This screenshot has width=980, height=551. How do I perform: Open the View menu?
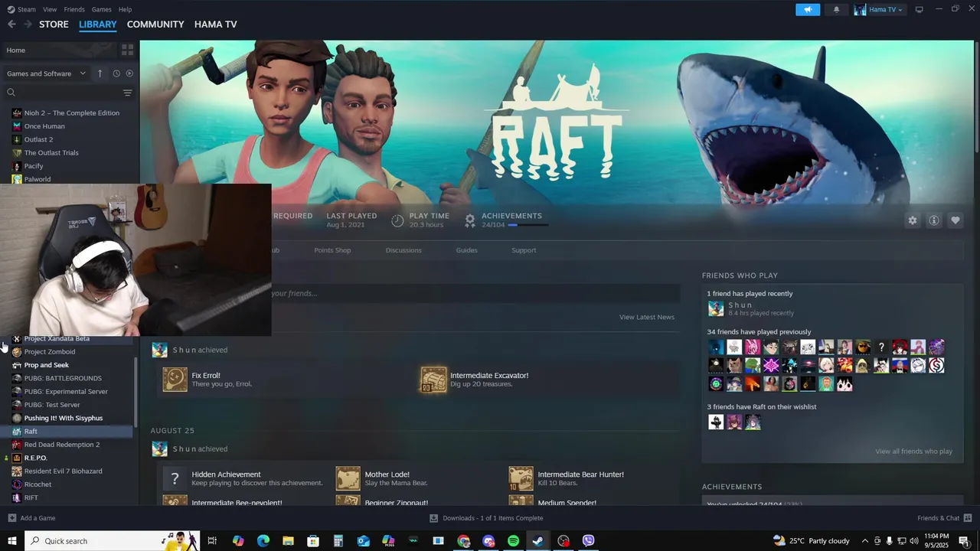50,9
